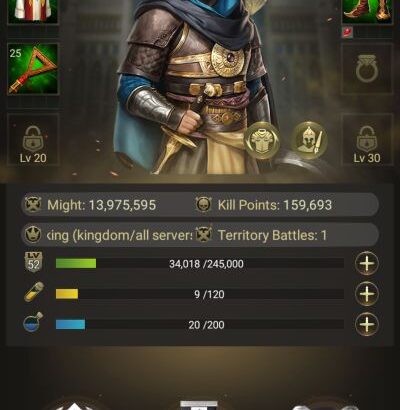This screenshot has width=400, height=410.
Task: Tap the helmet and feather round icon
Action: [309, 140]
